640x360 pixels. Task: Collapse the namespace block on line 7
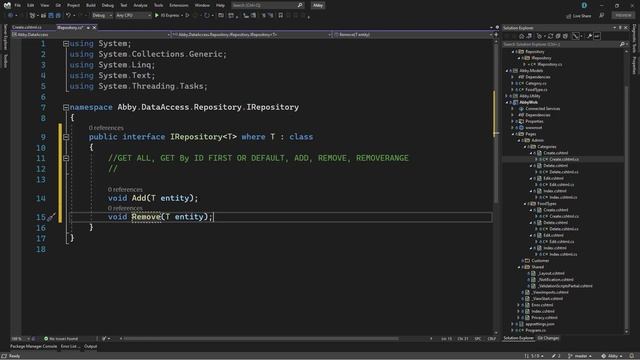[66, 107]
